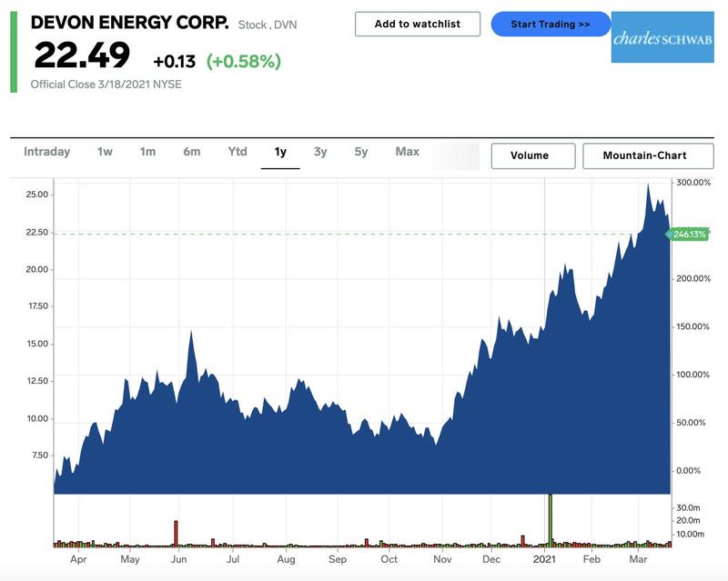Click the 7.50 left axis label
Screen dimensions: 728x581
[39, 456]
